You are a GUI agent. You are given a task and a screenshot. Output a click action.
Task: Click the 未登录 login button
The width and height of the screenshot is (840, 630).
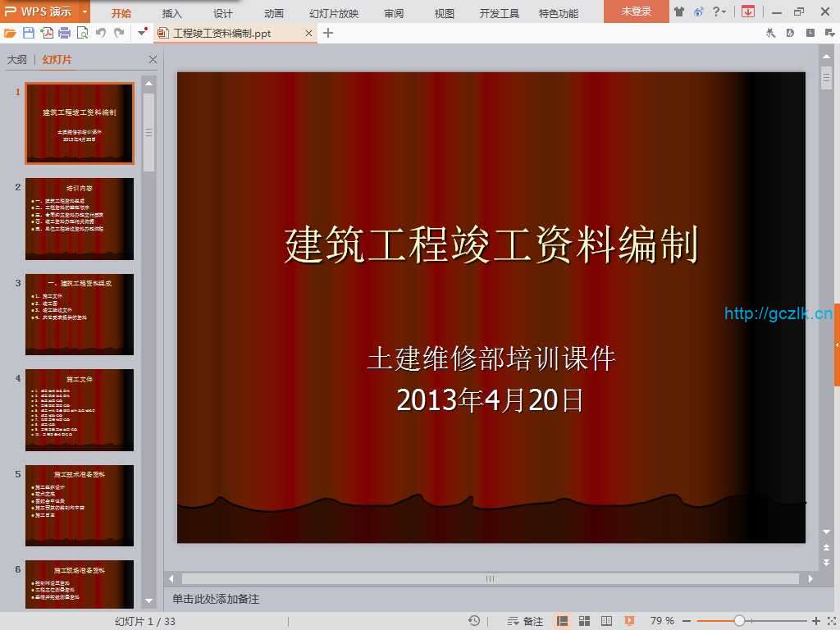point(637,11)
